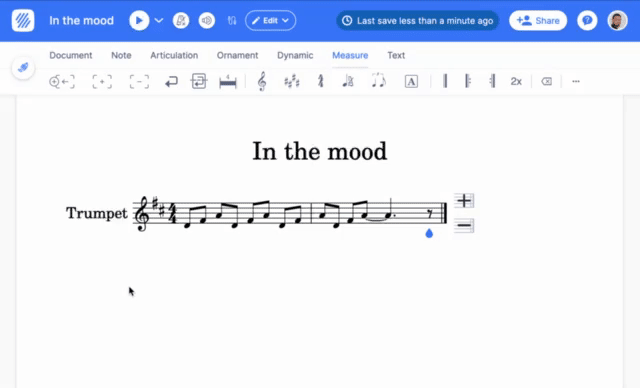Viewport: 640px width, 388px height.
Task: Toggle swing rhythm notes icon
Action: [378, 80]
